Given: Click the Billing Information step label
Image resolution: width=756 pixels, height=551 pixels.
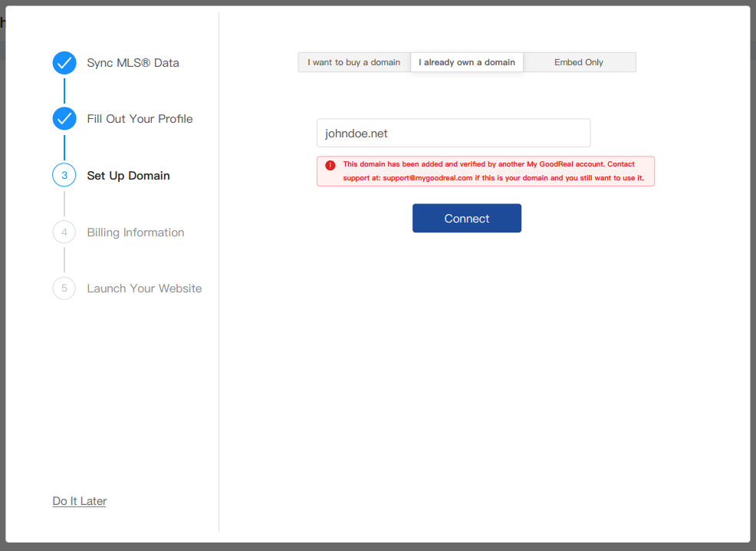Looking at the screenshot, I should [136, 232].
